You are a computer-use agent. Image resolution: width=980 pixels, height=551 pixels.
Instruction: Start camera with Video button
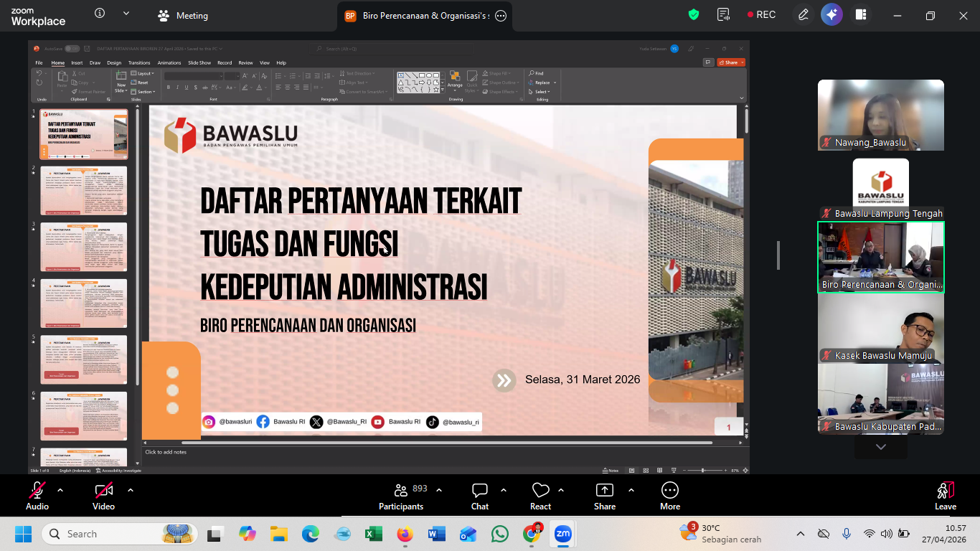(x=103, y=496)
